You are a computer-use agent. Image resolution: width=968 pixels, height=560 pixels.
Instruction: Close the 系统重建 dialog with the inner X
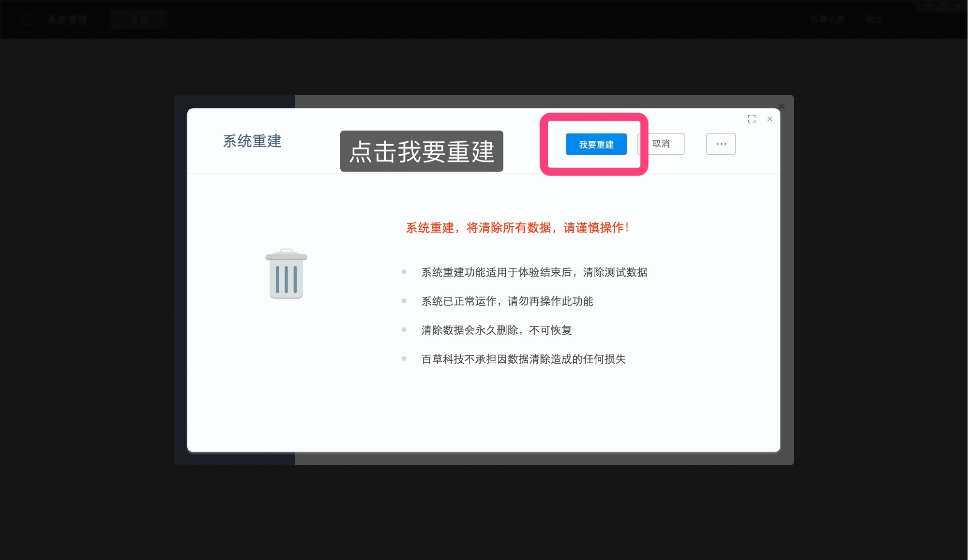tap(770, 119)
